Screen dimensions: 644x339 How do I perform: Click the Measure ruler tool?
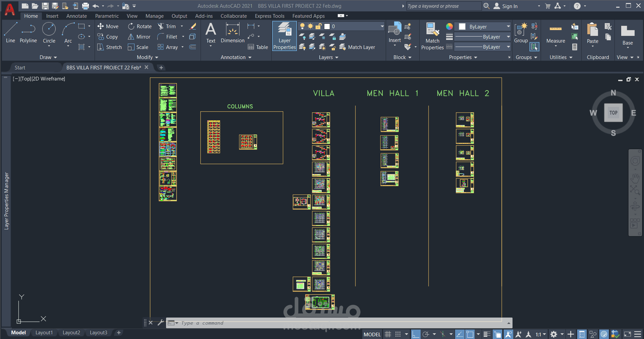(x=556, y=33)
